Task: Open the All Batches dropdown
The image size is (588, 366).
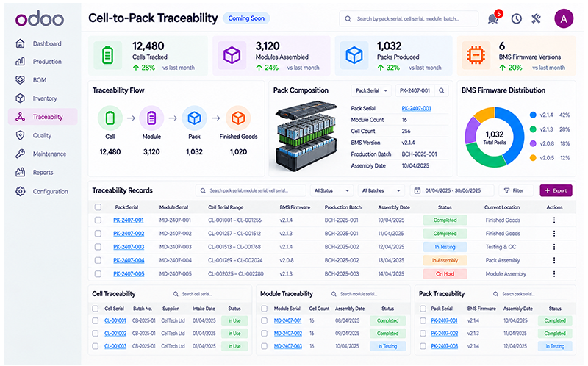Action: pyautogui.click(x=381, y=190)
